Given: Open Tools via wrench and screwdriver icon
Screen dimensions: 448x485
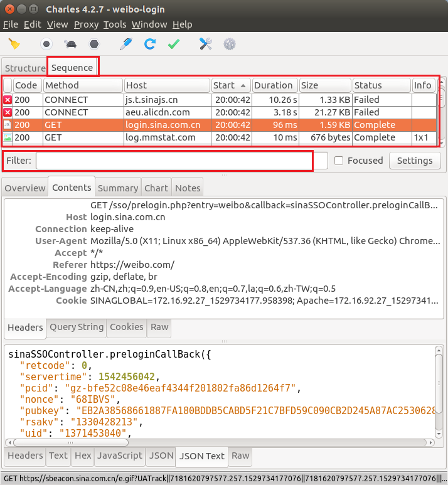Looking at the screenshot, I should 206,44.
